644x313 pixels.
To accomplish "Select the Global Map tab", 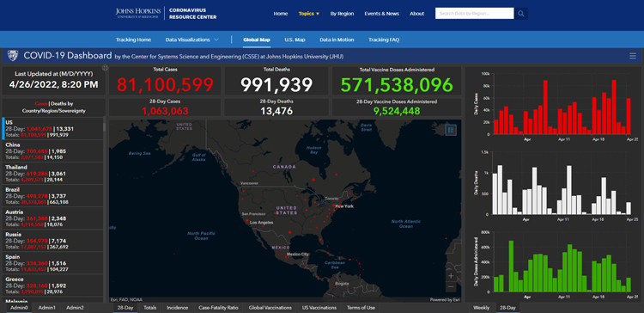I will [x=257, y=40].
